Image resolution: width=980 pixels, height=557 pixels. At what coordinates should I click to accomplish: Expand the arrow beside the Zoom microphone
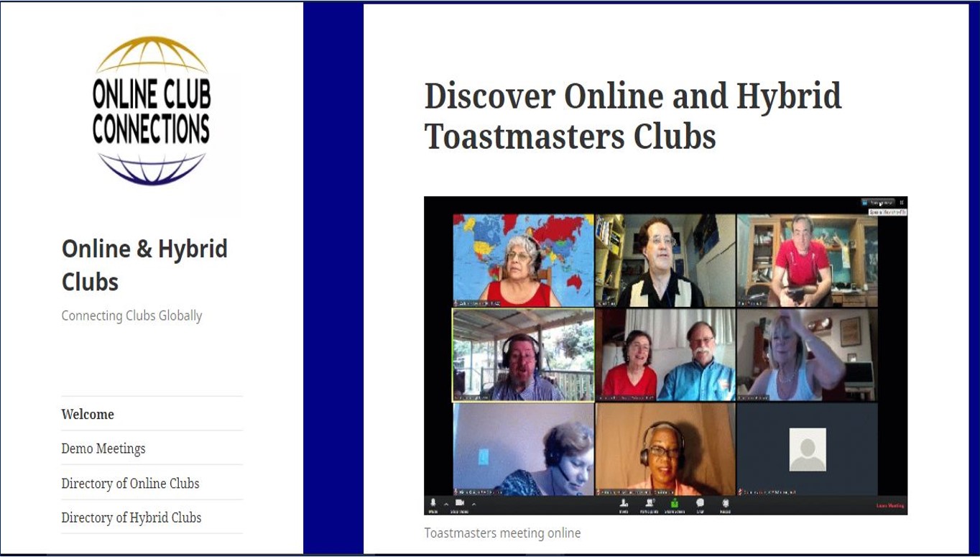446,504
